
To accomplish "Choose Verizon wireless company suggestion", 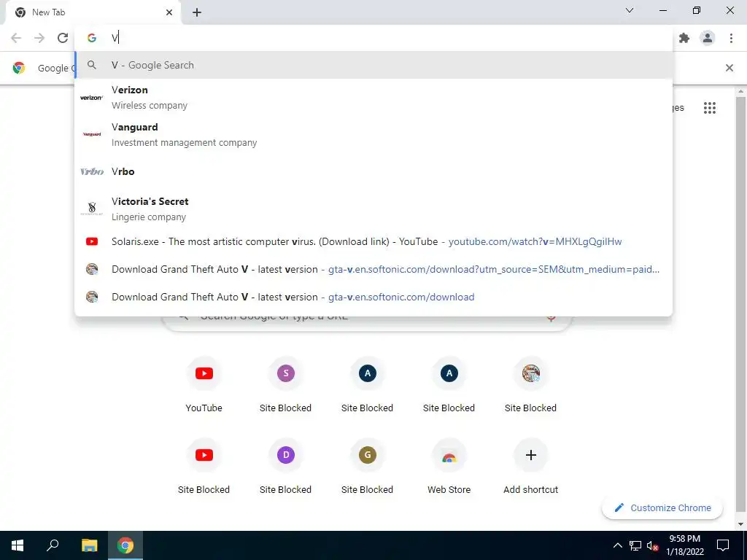I will (x=373, y=98).
